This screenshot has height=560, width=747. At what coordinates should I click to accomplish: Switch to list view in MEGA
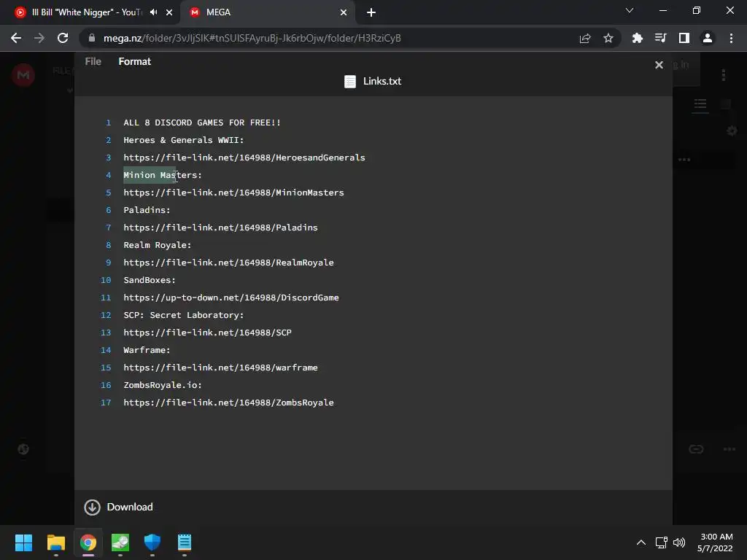tap(700, 104)
